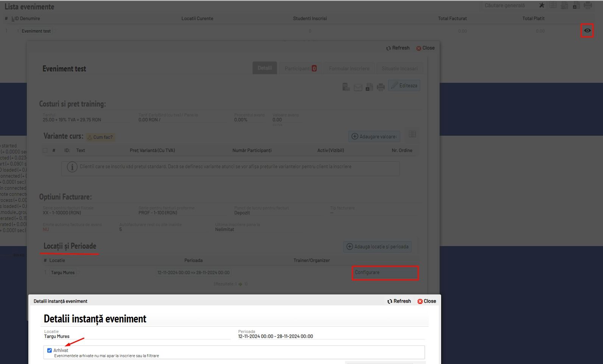Click the pencil Editeaza button

pyautogui.click(x=404, y=86)
